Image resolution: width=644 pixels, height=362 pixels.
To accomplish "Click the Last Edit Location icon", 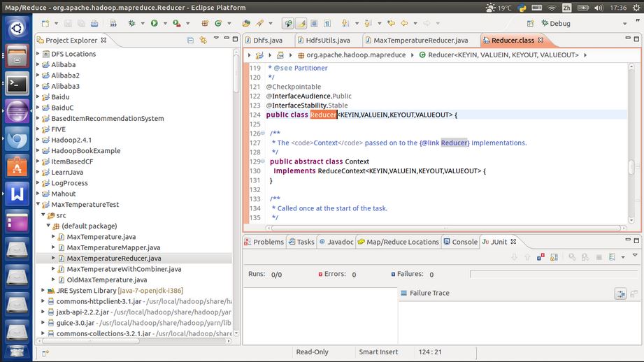I will pyautogui.click(x=391, y=23).
